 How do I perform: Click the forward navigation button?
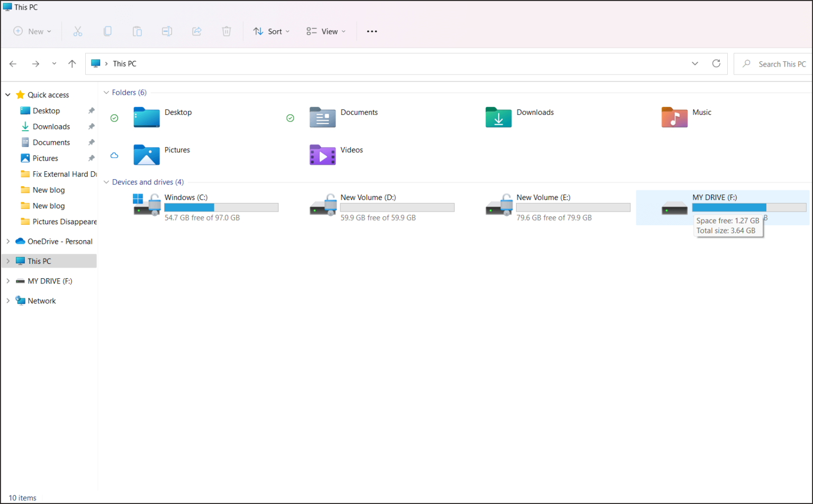35,63
